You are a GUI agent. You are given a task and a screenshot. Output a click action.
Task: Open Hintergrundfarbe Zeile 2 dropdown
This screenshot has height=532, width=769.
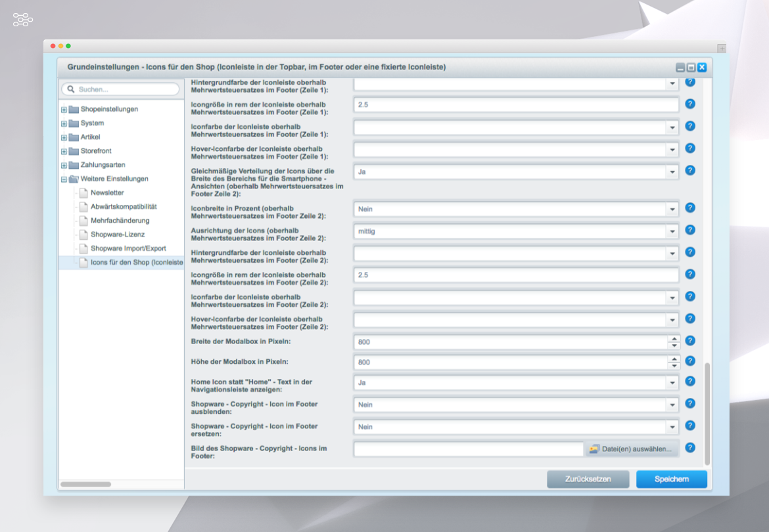[x=672, y=254]
